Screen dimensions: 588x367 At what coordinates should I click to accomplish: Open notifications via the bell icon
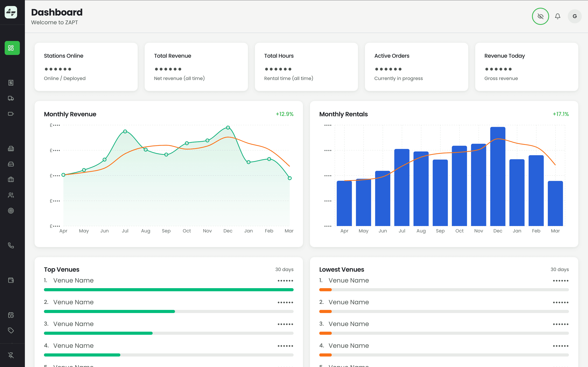pyautogui.click(x=558, y=16)
